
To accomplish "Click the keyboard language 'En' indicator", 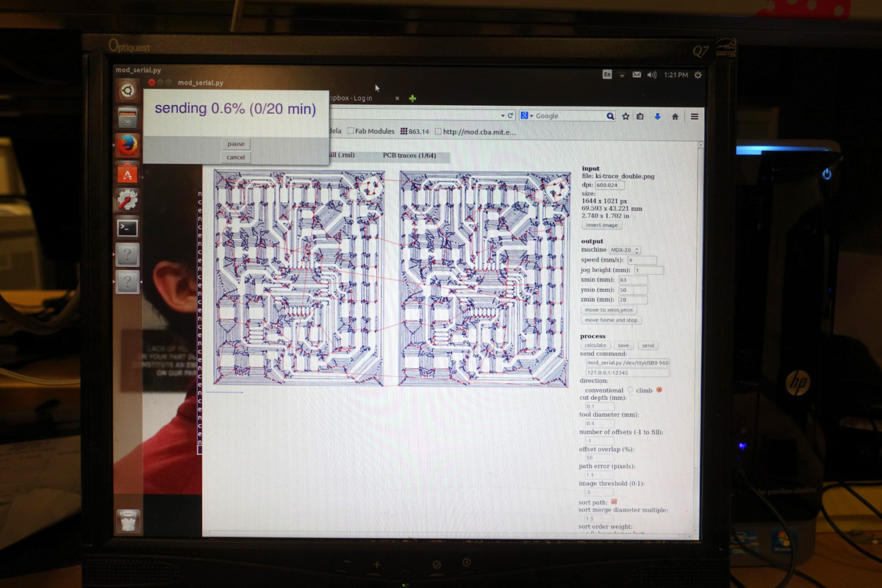I will pyautogui.click(x=607, y=74).
